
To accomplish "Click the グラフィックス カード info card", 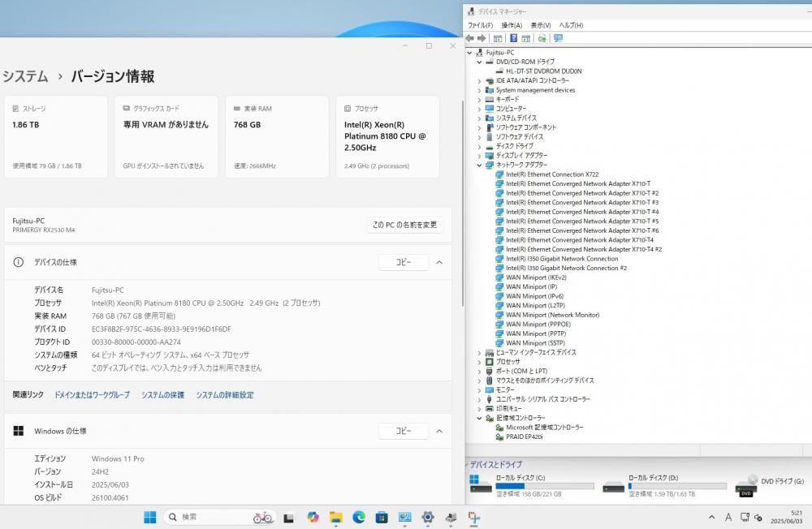I will click(166, 137).
